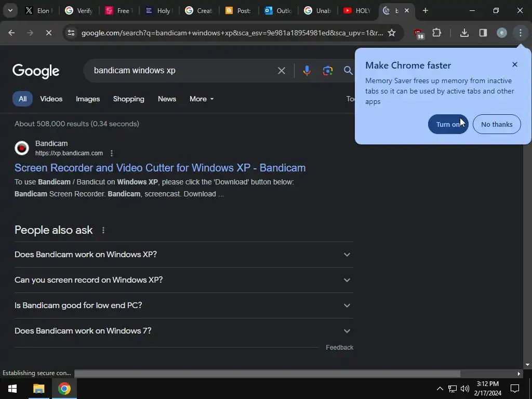532x399 pixels.
Task: Close the active bandicam search tab
Action: (x=407, y=10)
